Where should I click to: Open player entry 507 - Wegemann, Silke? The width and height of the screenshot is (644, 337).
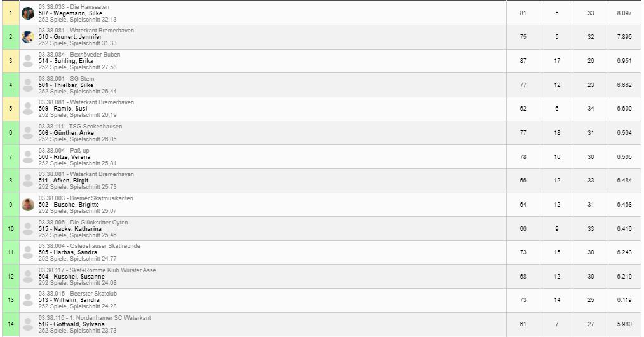tap(70, 13)
